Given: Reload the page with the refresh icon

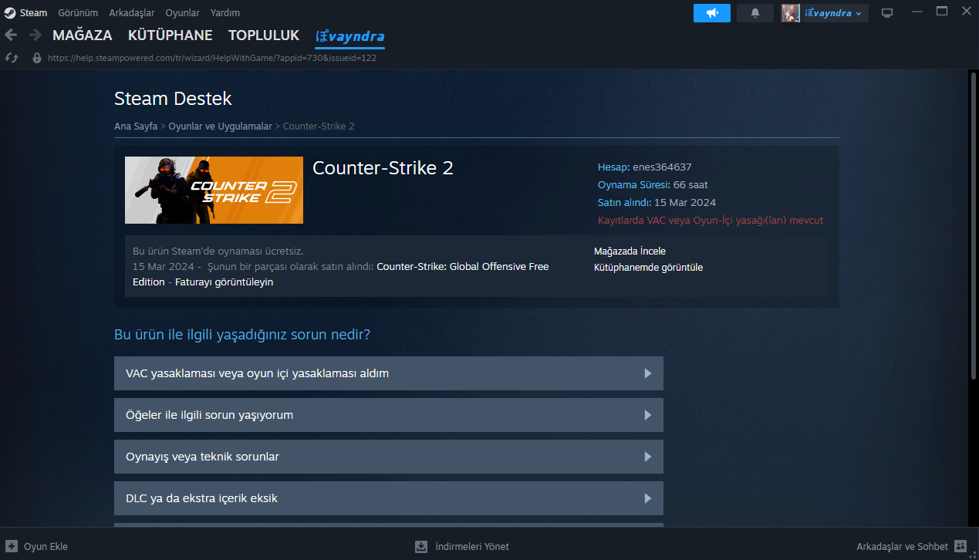Looking at the screenshot, I should [12, 58].
